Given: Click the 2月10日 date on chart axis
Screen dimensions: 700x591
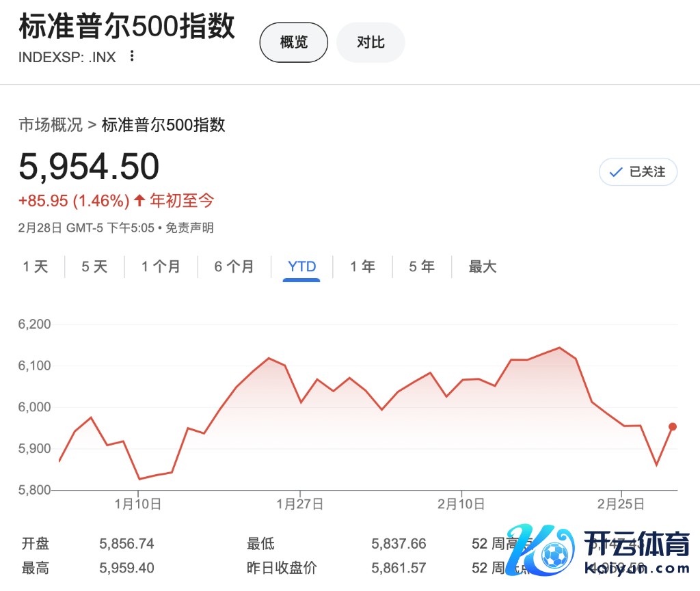Looking at the screenshot, I should pyautogui.click(x=461, y=505).
